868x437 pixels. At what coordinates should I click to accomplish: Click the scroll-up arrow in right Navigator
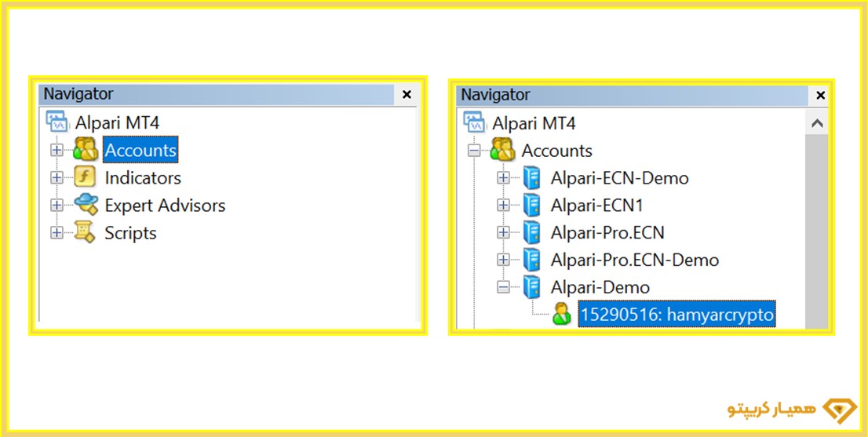tap(816, 123)
